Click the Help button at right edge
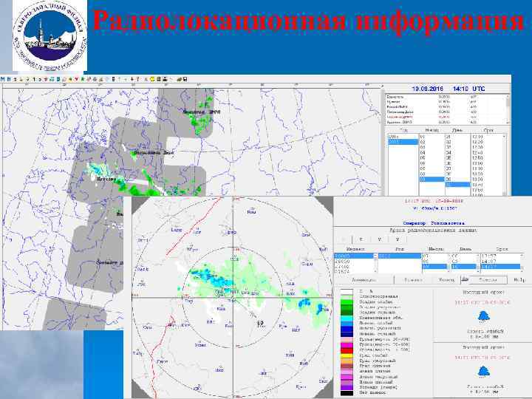This screenshot has height=399, width=532. pyautogui.click(x=519, y=280)
